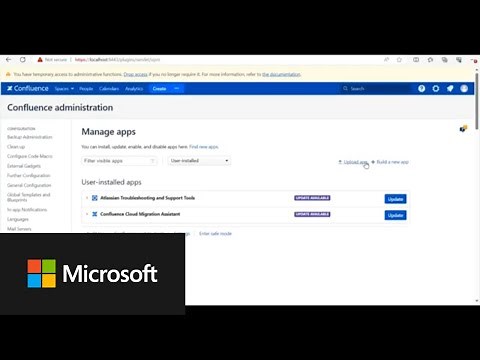The image size is (480, 360).
Task: Open the browser collections icon
Action: pos(445,60)
